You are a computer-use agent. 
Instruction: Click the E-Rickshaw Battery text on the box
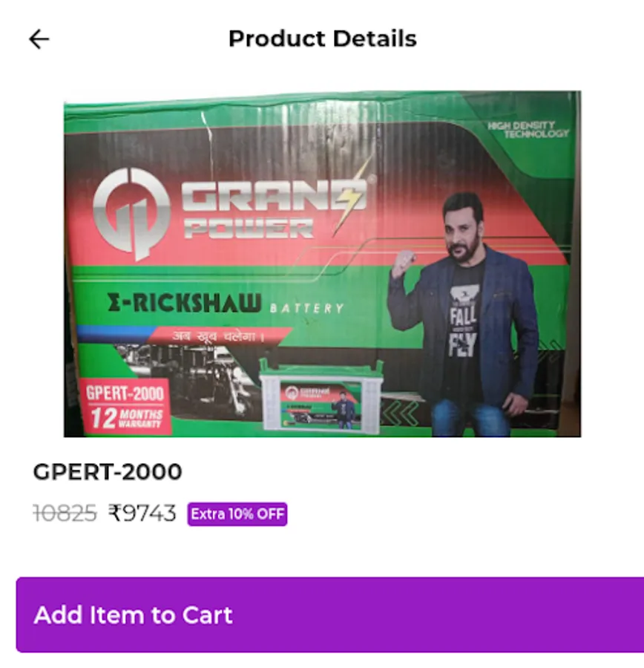pyautogui.click(x=226, y=304)
